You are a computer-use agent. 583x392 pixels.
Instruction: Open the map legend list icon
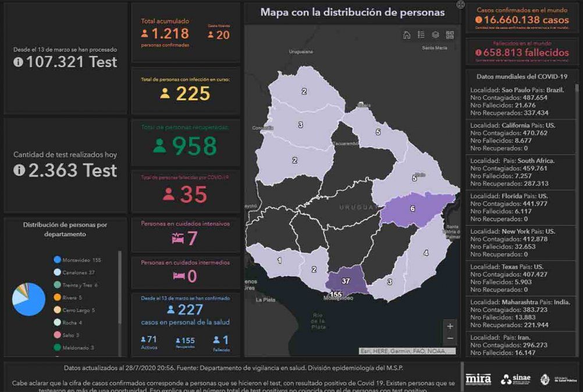coord(421,35)
